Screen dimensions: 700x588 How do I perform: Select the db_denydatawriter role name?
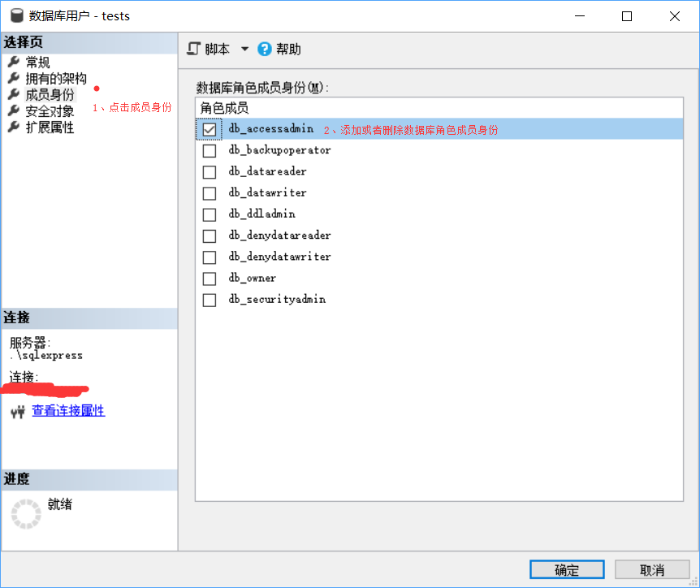pos(279,257)
